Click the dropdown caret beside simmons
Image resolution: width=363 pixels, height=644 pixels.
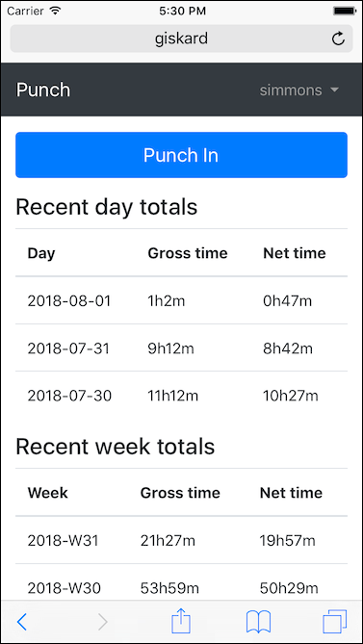coord(335,90)
